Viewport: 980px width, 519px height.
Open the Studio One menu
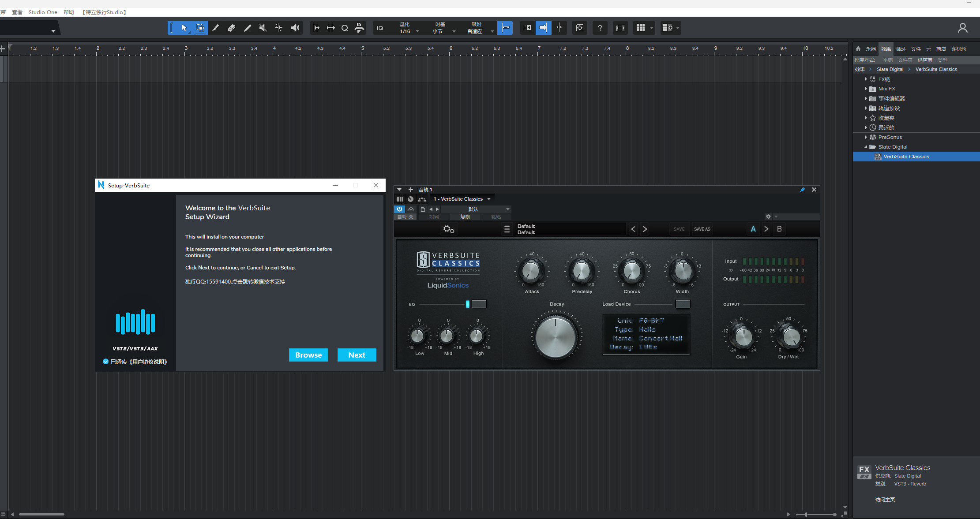(x=43, y=12)
